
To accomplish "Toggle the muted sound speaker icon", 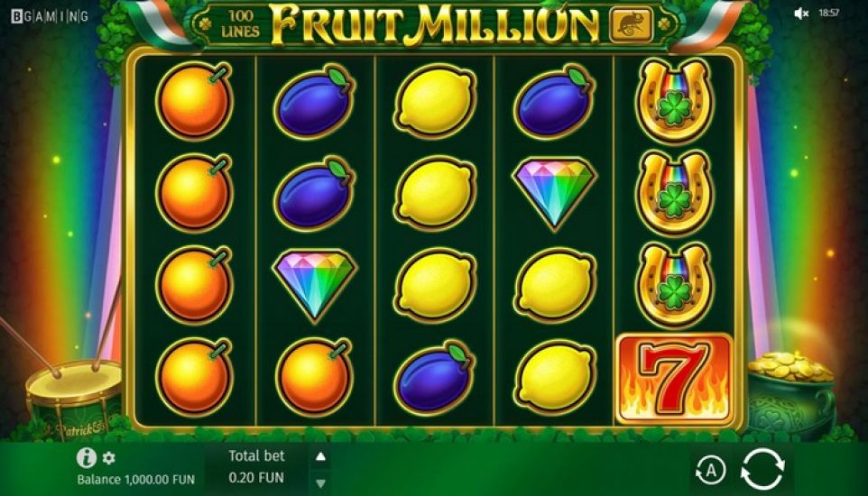I will pyautogui.click(x=800, y=14).
